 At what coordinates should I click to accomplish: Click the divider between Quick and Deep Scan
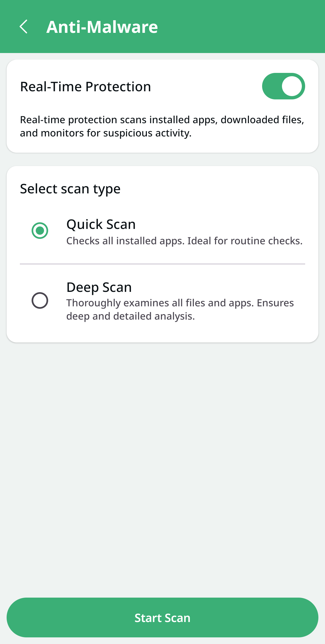[162, 264]
